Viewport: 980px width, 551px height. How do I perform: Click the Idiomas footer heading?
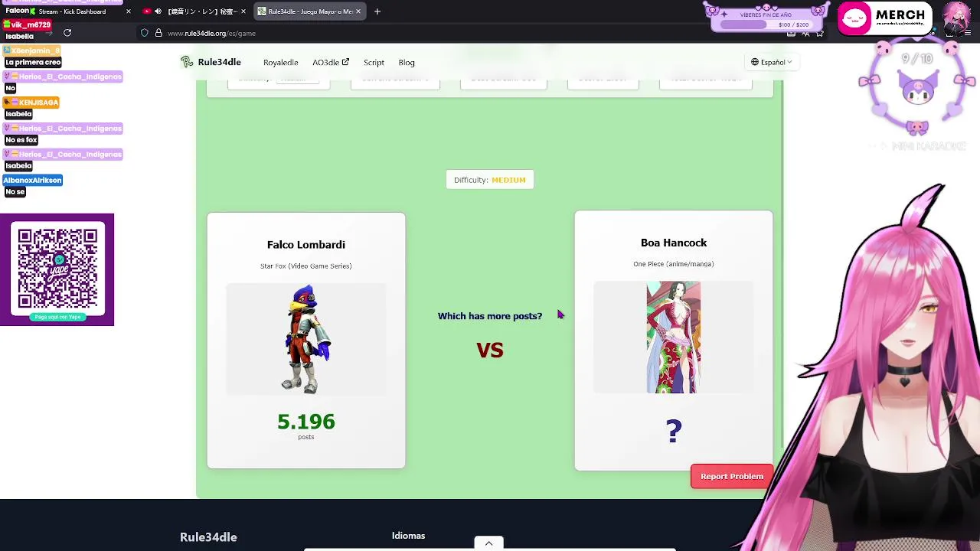pos(408,536)
